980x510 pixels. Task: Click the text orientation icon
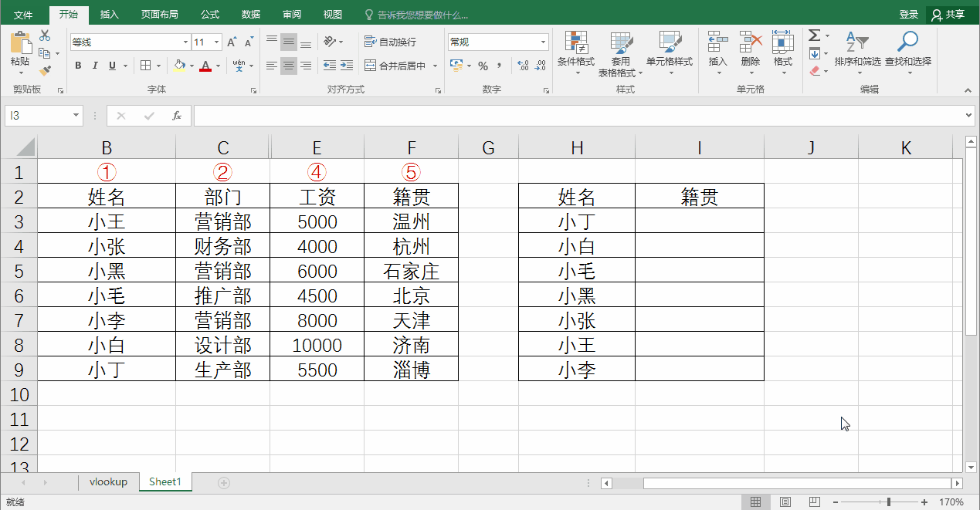(330, 42)
